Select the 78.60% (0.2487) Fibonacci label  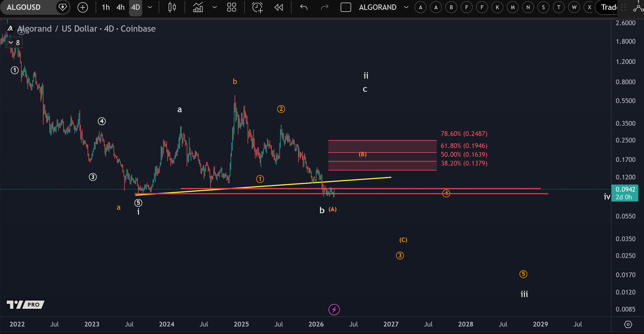[x=464, y=134]
